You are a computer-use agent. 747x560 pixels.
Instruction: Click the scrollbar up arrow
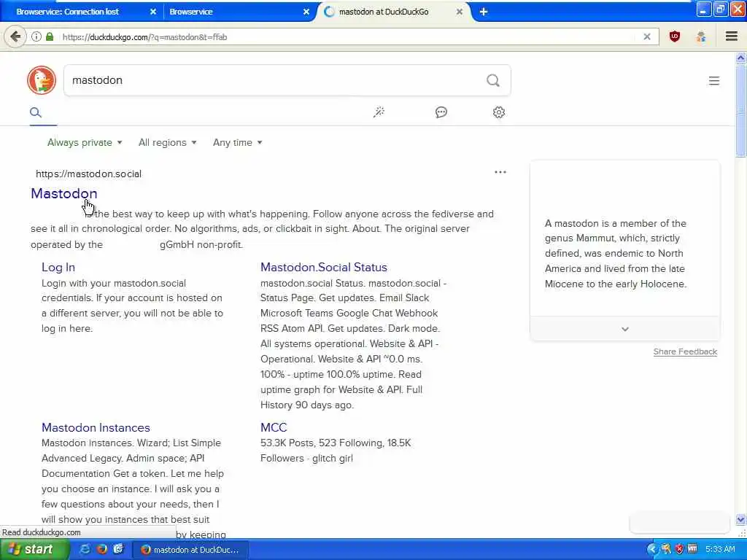click(740, 58)
